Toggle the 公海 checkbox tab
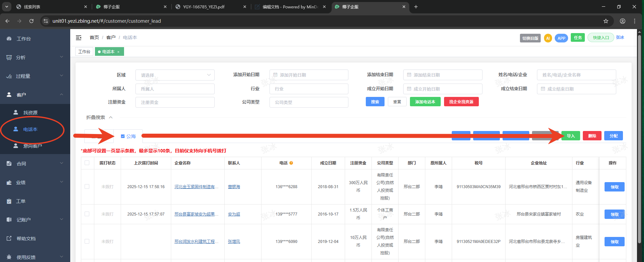Viewport: 644px width, 262px height. [128, 136]
